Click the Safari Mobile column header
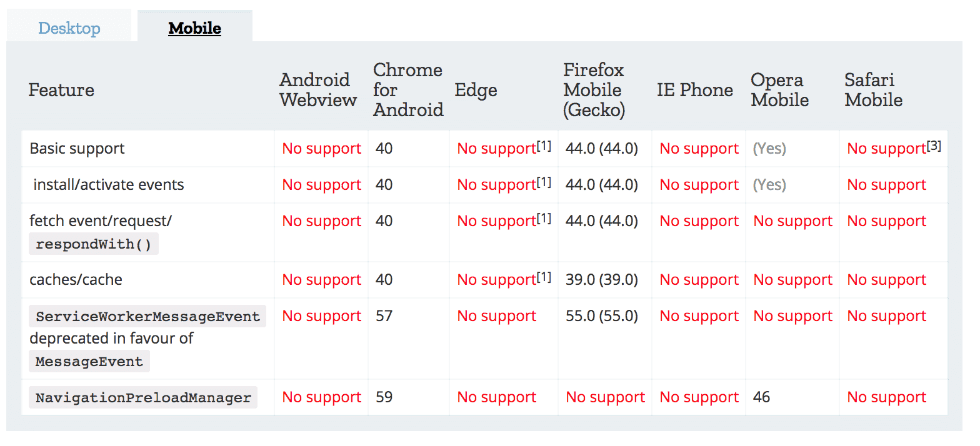 pos(873,90)
